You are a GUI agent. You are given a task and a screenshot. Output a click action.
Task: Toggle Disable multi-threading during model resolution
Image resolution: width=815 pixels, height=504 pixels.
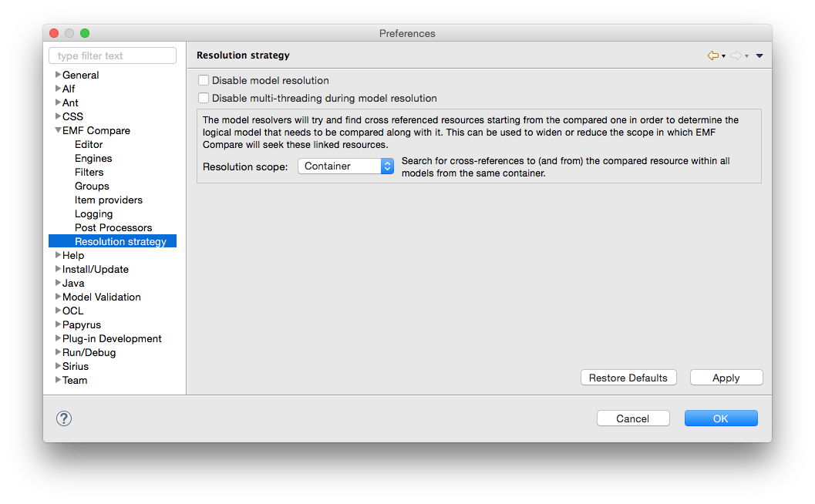(204, 99)
